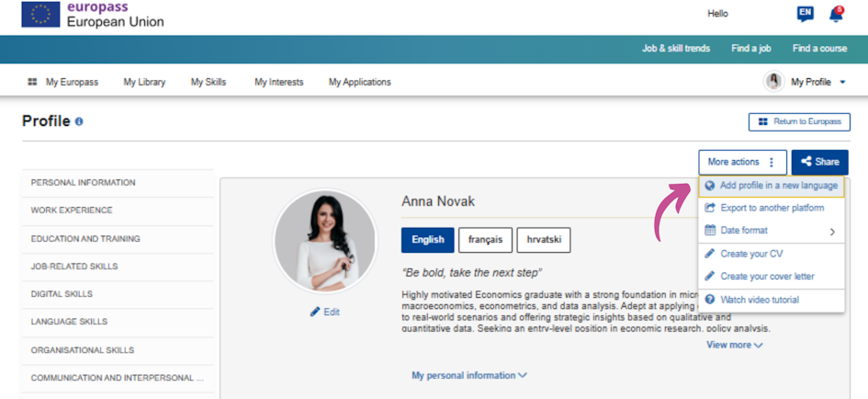Viewport: 868px width, 399px height.
Task: Click the info icon next to Profile
Action: [x=79, y=121]
